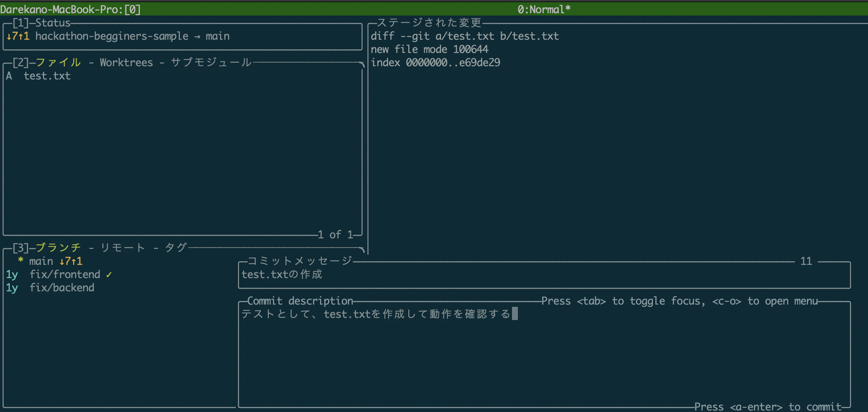Open the タグ tab

click(176, 248)
